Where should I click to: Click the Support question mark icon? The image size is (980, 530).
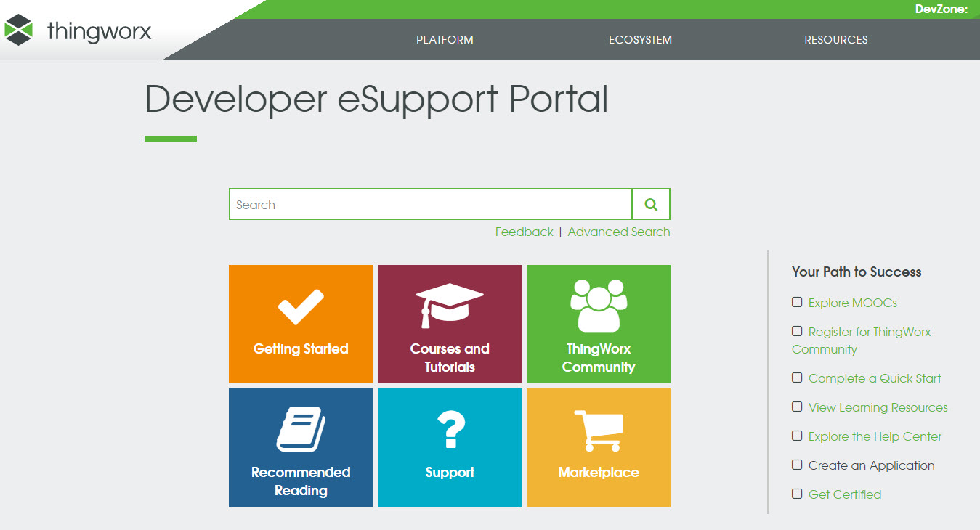(x=450, y=429)
